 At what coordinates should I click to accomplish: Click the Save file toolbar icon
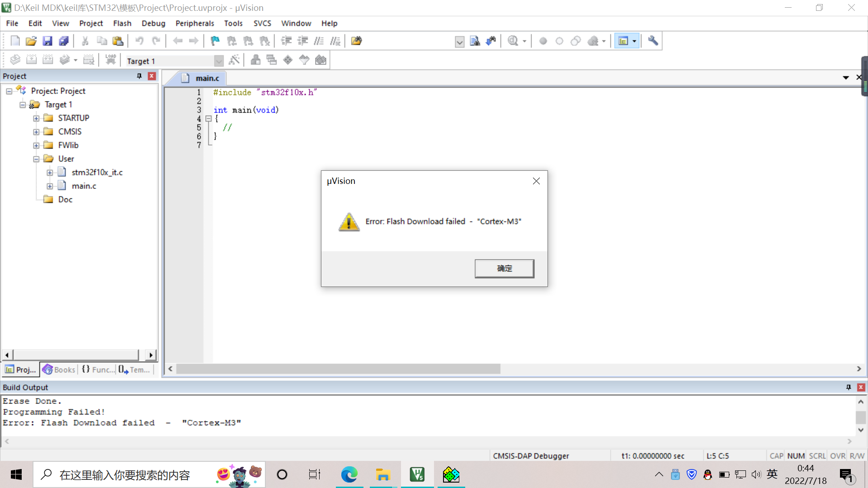click(x=47, y=41)
